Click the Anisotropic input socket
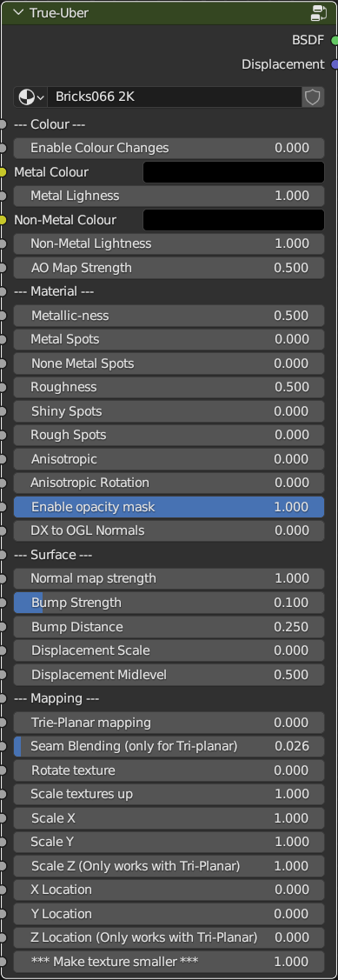The width and height of the screenshot is (338, 980). (x=3, y=459)
